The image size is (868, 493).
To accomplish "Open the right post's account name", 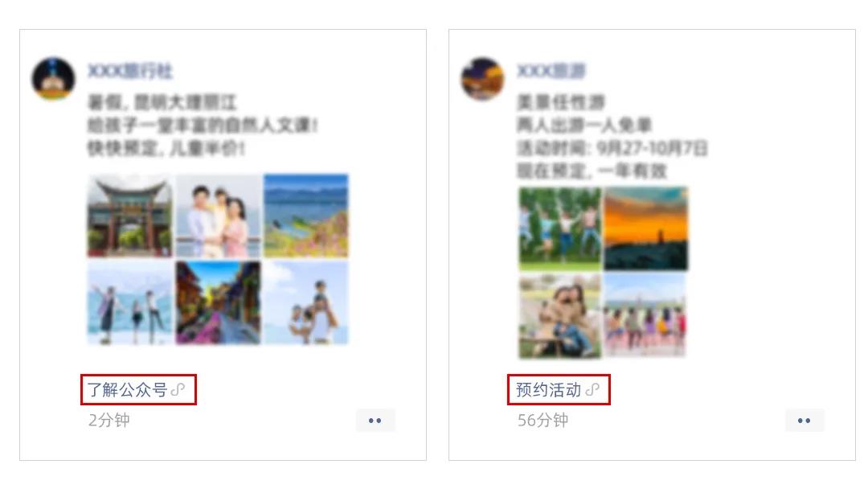I will coord(551,71).
